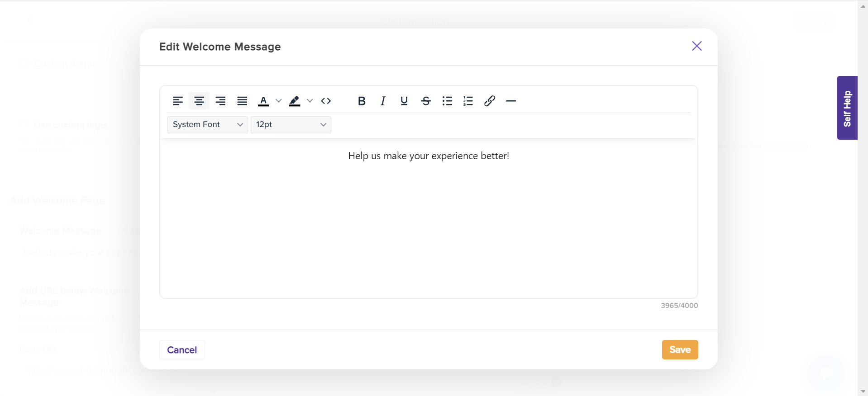868x396 pixels.
Task: Apply the background highlight color
Action: (x=295, y=101)
